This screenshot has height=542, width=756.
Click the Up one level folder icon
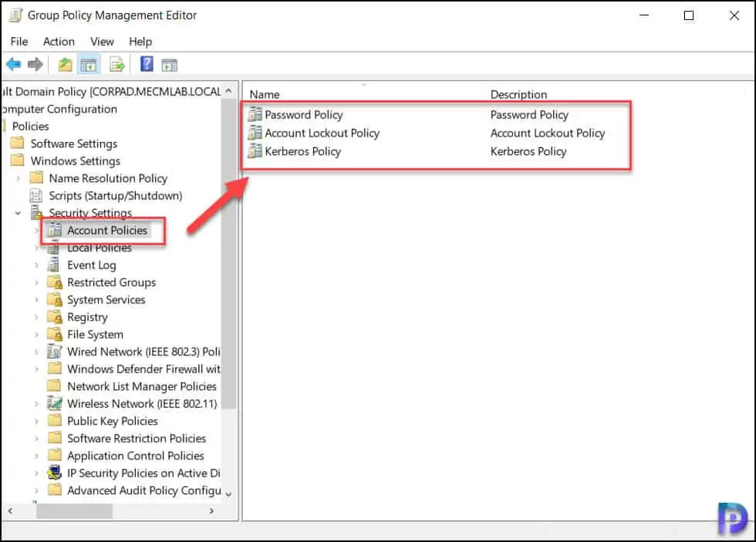click(x=65, y=64)
